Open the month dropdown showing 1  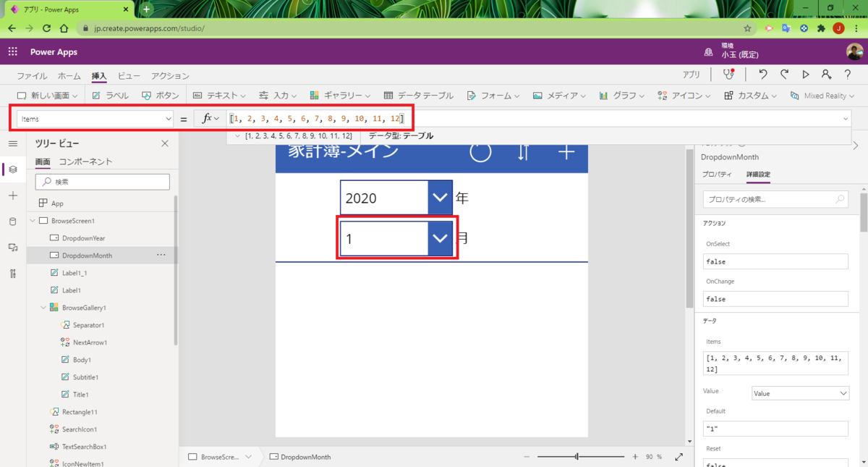point(396,238)
